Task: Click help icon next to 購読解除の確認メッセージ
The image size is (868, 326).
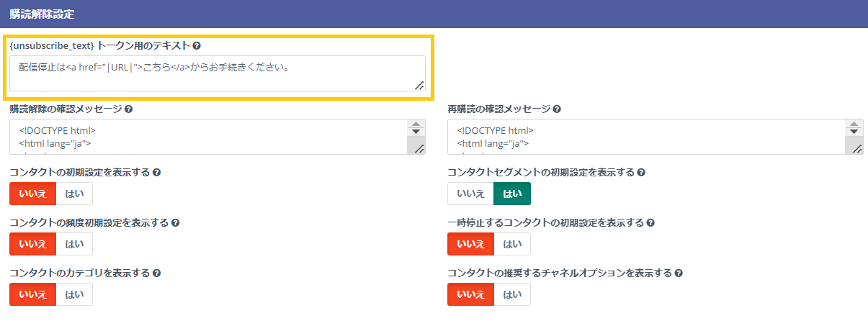Action: pos(129,109)
